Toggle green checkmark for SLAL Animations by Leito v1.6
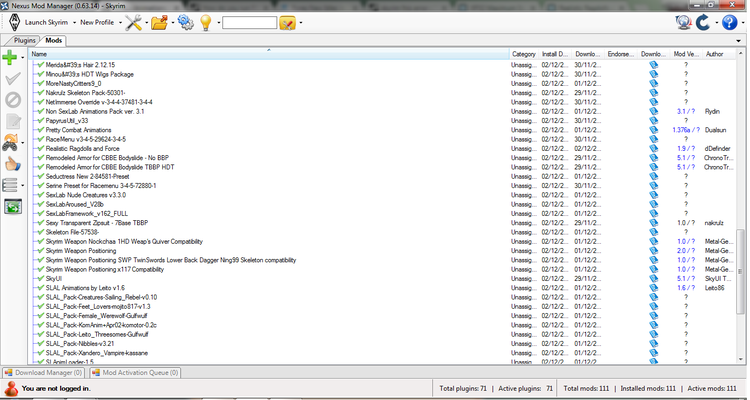This screenshot has width=750, height=400. [x=41, y=288]
